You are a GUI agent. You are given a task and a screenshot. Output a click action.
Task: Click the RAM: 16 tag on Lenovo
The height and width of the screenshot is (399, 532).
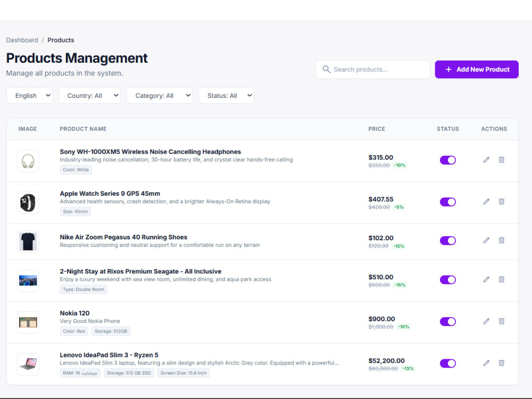click(x=80, y=373)
